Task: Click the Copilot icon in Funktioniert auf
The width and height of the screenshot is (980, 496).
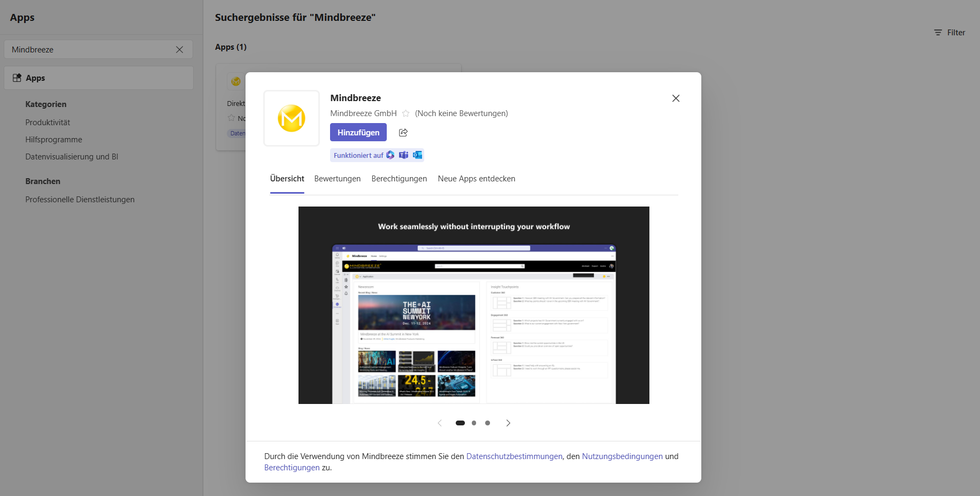Action: [391, 155]
